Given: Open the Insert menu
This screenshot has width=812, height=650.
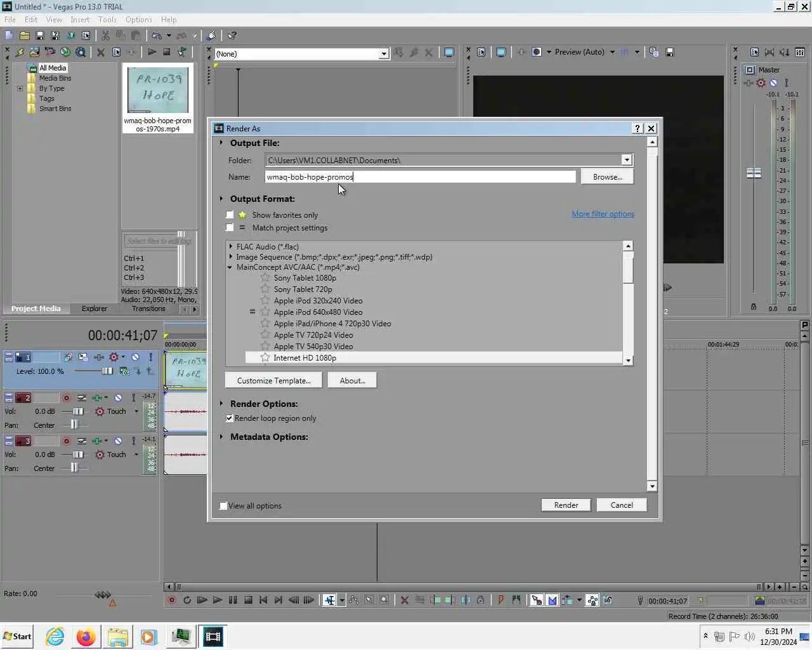Looking at the screenshot, I should 80,20.
